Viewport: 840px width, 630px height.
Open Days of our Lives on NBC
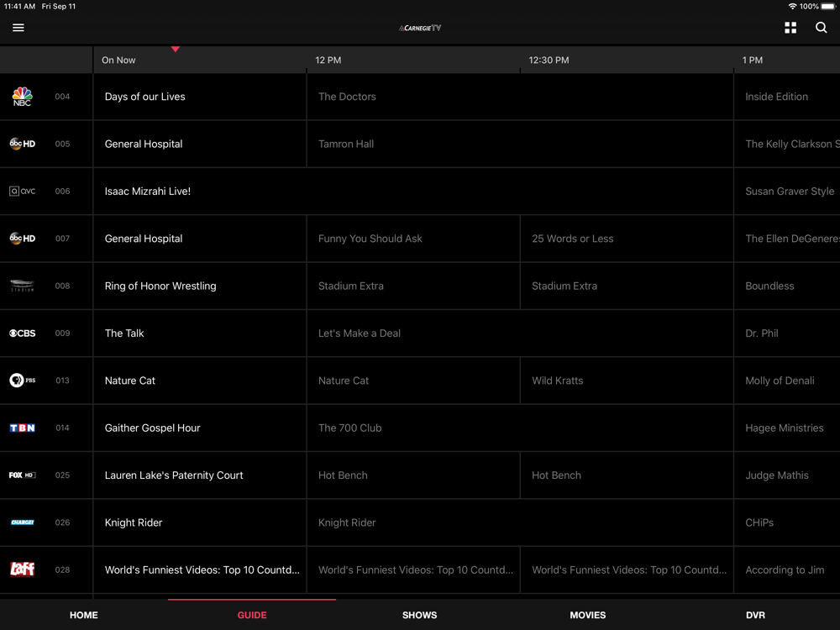(200, 97)
